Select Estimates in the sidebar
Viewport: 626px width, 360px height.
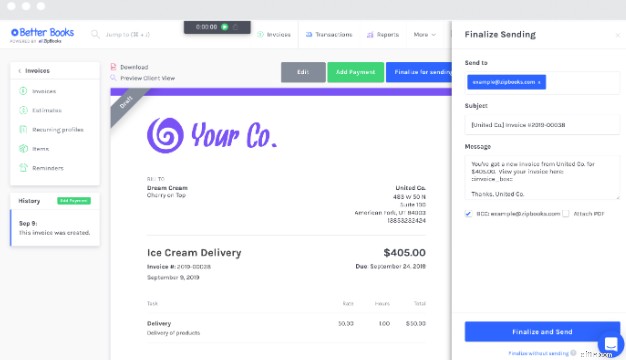pos(47,111)
